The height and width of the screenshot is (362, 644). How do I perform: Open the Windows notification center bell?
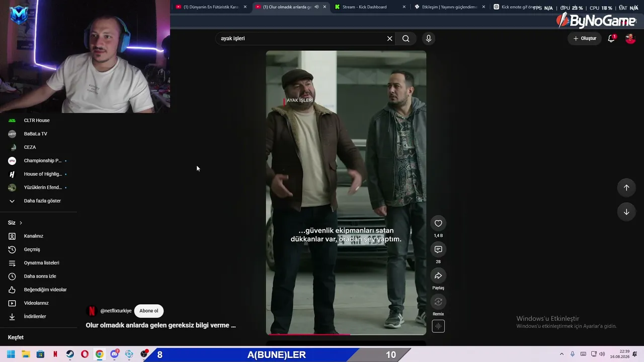tap(636, 354)
